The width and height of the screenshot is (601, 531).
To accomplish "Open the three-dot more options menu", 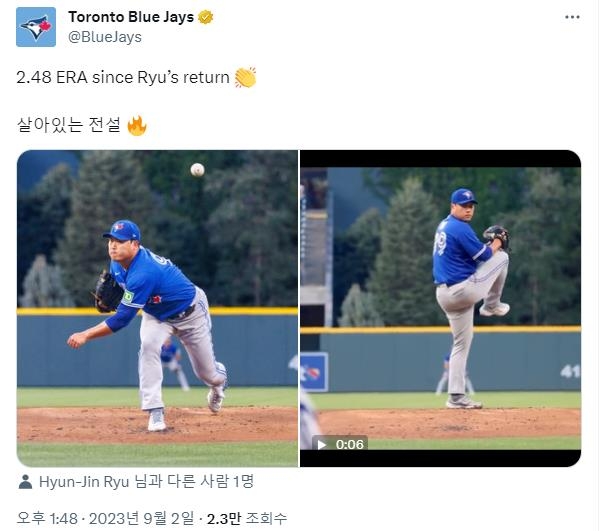I will tap(572, 17).
